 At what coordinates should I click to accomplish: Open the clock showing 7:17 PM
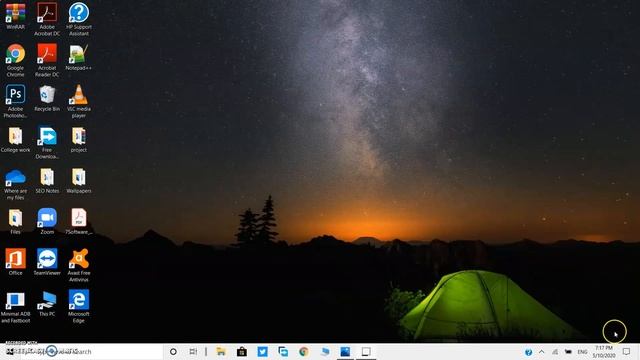tap(604, 351)
